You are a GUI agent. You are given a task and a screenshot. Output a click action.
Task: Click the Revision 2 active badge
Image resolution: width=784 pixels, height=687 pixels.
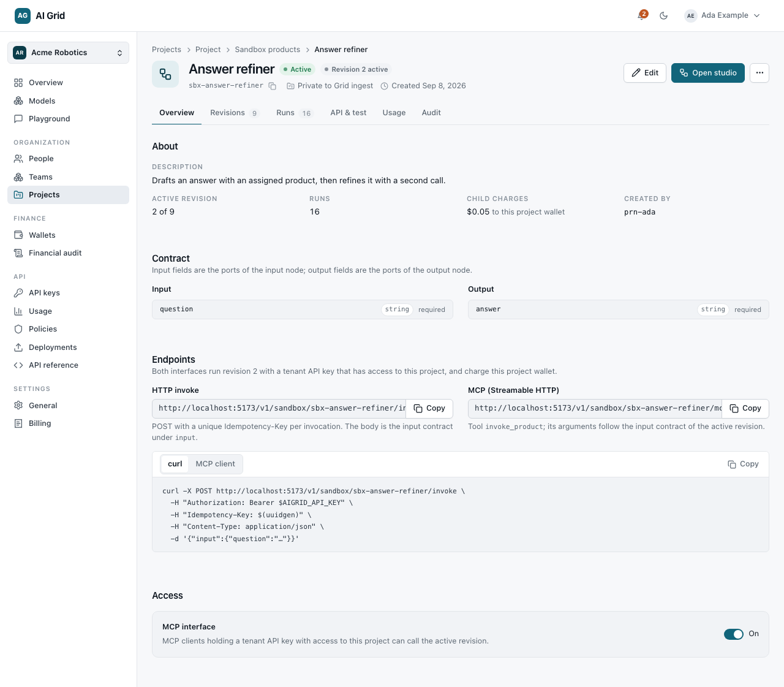pos(356,70)
